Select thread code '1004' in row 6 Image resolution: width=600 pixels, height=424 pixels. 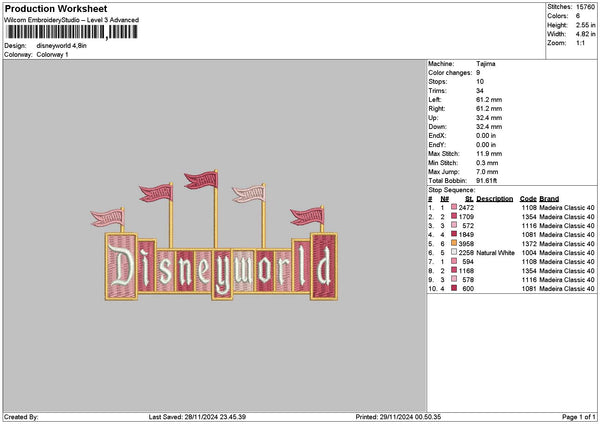point(529,253)
